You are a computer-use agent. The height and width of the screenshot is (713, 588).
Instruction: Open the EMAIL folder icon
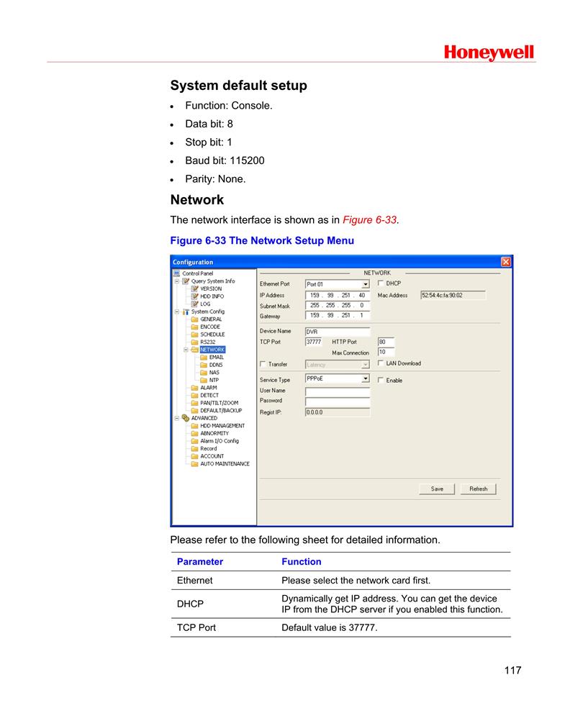click(x=204, y=358)
